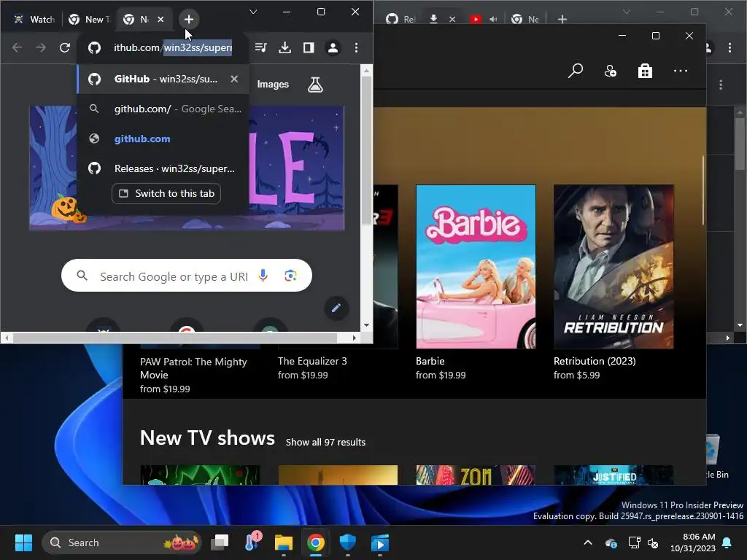Open account sign-in icon in Movies & TV
The image size is (747, 560).
pos(611,71)
